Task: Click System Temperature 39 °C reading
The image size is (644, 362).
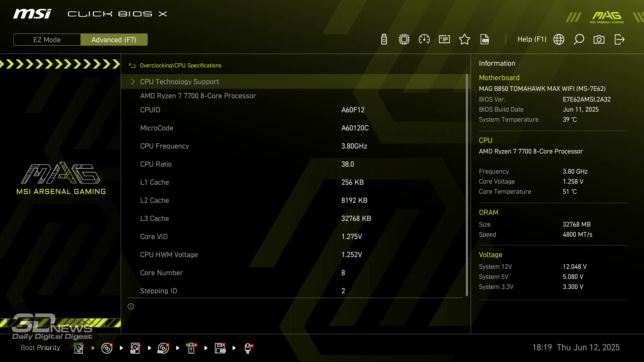Action: click(570, 120)
